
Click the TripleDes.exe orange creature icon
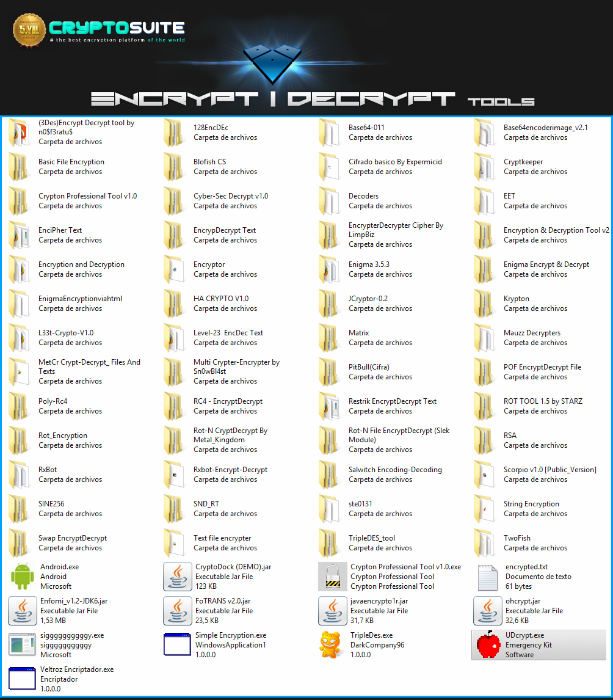333,645
